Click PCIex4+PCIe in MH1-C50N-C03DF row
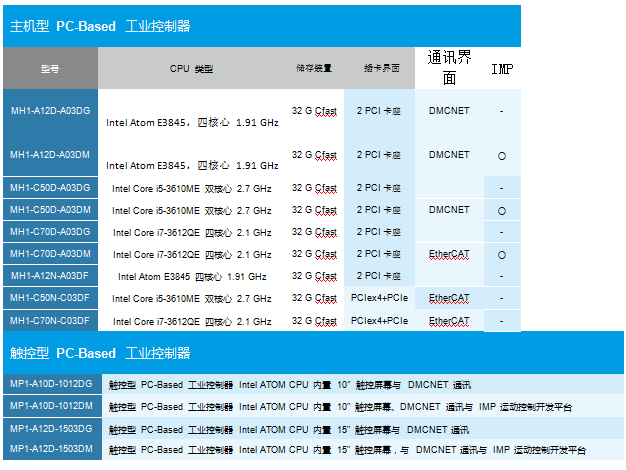Screen dimensions: 626x470 [379, 298]
